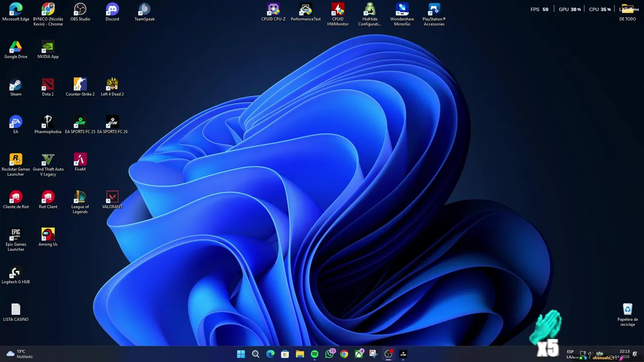644x362 pixels.
Task: Select the Among Us desktop icon
Action: coord(48,238)
